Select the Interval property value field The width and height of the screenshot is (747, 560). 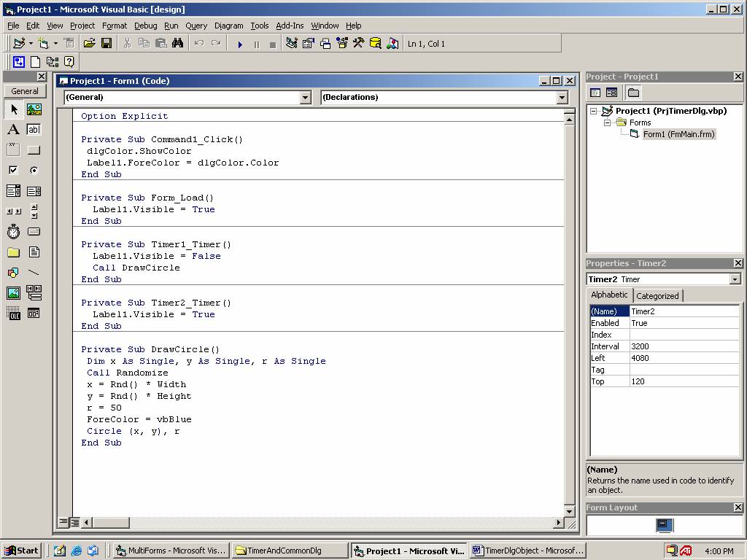[684, 346]
